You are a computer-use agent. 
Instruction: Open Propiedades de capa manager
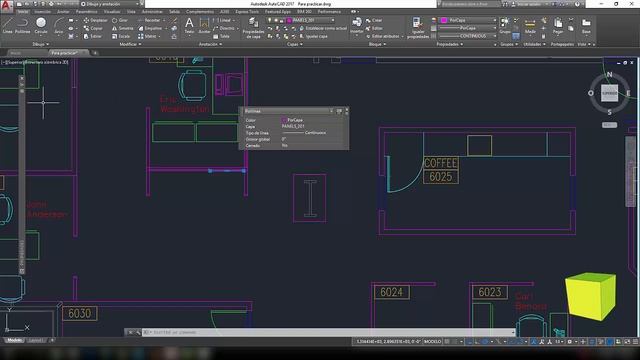[x=253, y=28]
